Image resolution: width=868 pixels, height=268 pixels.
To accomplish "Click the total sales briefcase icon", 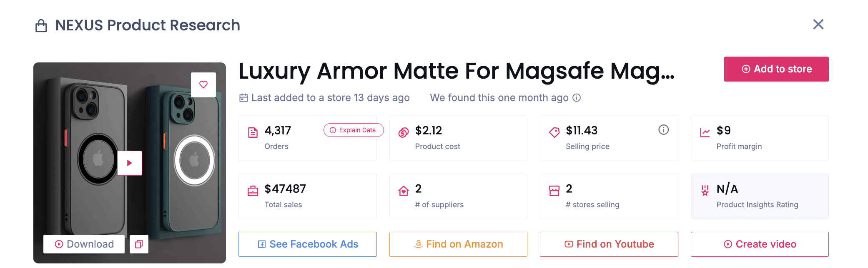I will (253, 191).
